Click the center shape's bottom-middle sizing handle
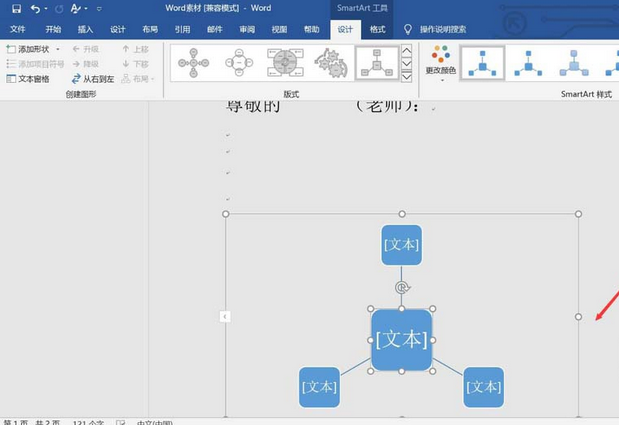The height and width of the screenshot is (425, 619). (401, 371)
